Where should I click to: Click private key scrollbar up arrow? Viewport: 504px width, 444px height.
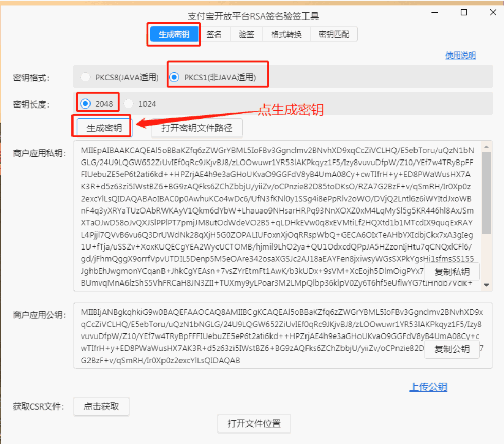487,147
